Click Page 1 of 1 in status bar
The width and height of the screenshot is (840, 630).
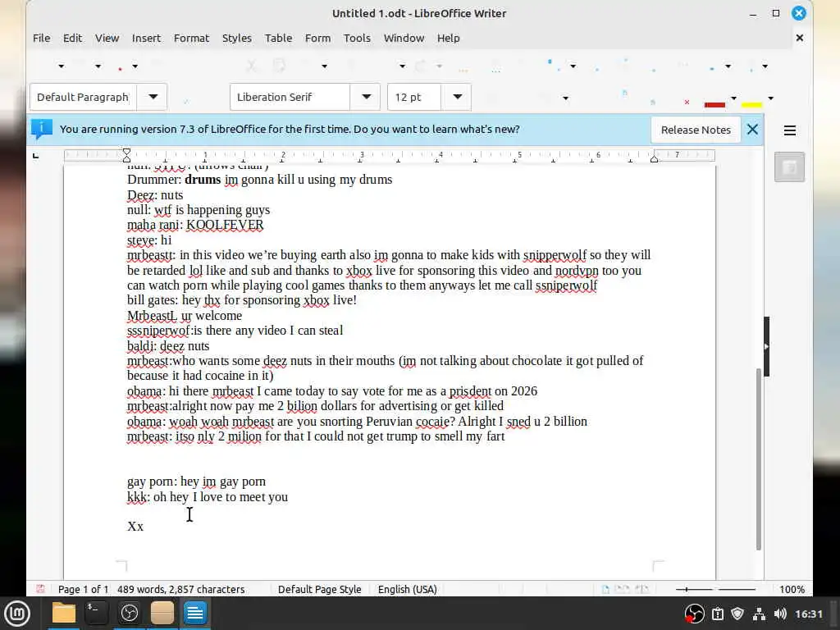[83, 589]
